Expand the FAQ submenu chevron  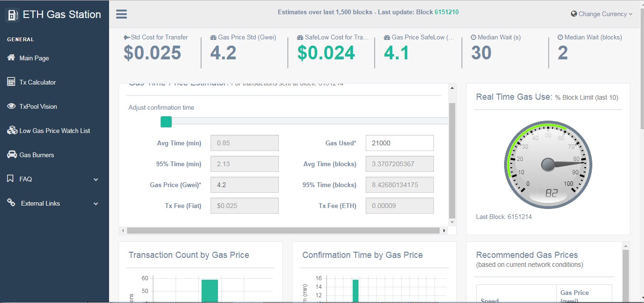pos(96,179)
